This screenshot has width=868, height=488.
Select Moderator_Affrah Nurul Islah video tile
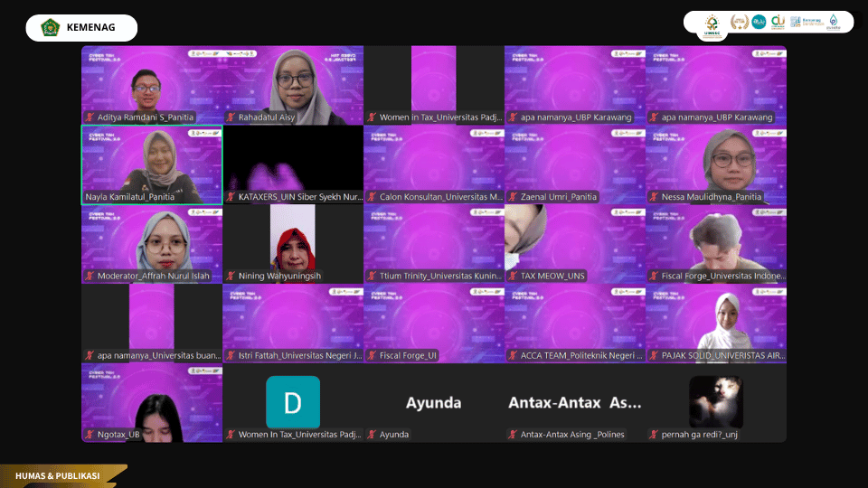click(x=152, y=244)
